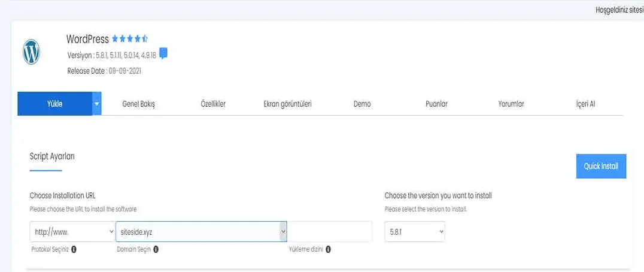644x272 pixels.
Task: Go to the Ekran görüntüleri tab
Action: tap(287, 104)
